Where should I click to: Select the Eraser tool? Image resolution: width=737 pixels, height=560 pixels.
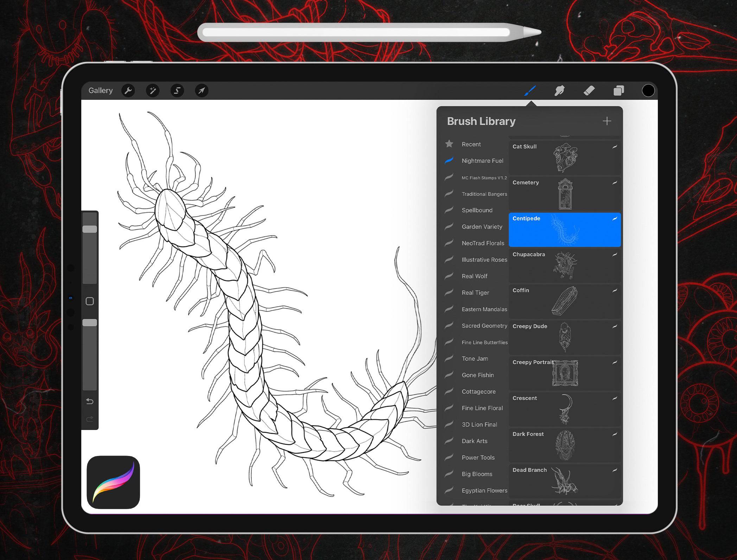pyautogui.click(x=589, y=91)
